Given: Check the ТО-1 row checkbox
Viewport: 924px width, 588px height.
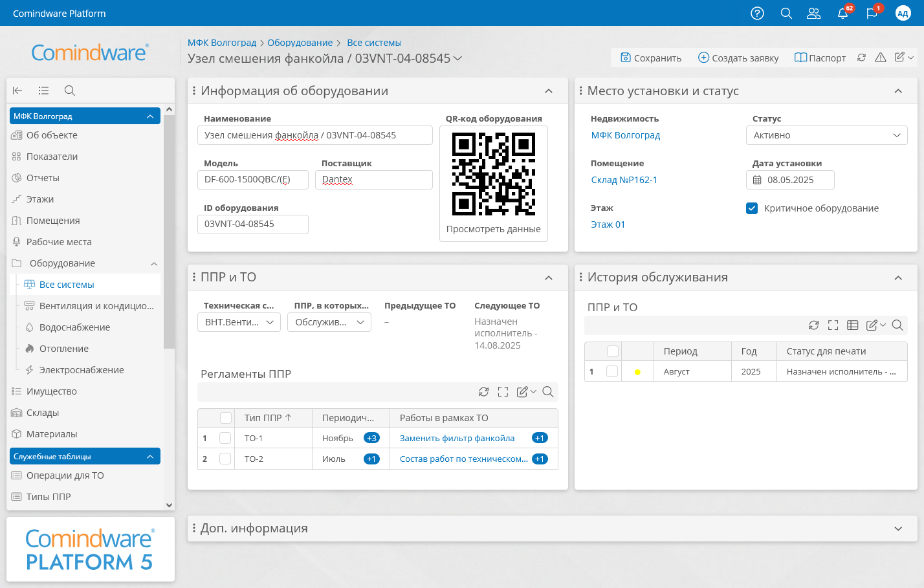Looking at the screenshot, I should click(225, 439).
